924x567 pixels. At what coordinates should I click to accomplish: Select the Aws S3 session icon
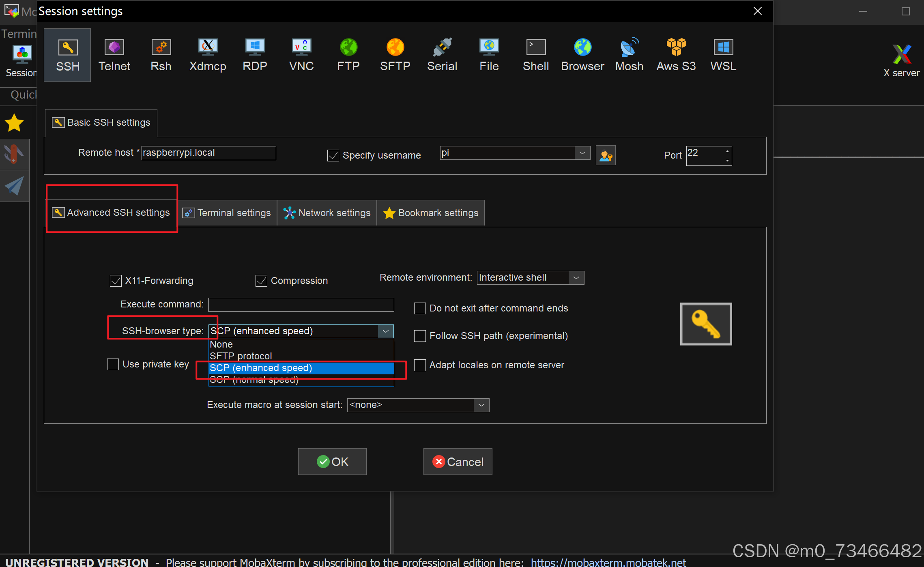[676, 55]
